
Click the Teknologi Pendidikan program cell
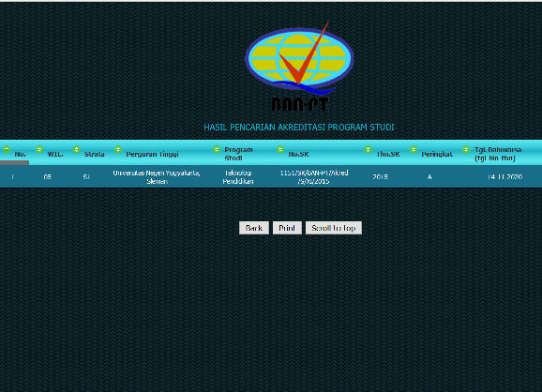pos(238,177)
